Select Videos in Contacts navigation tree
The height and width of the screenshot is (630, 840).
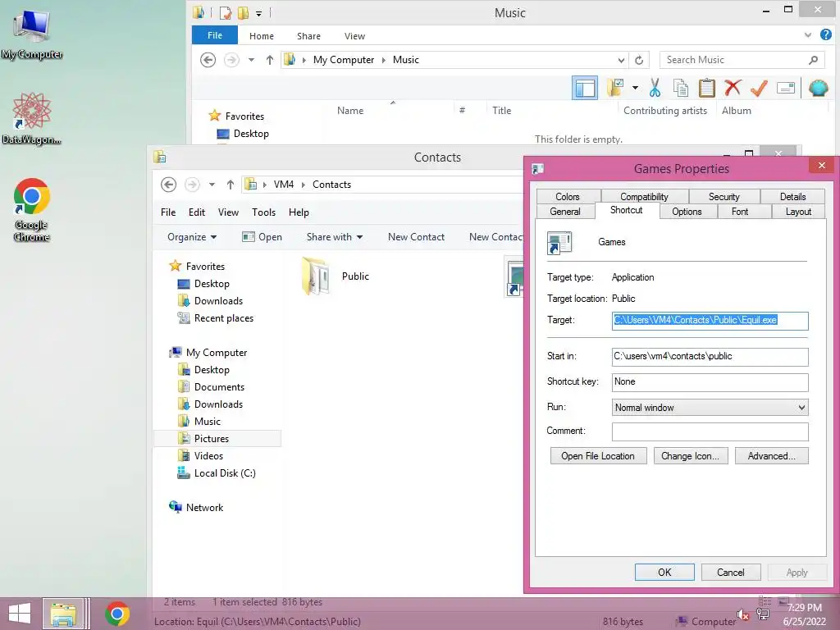(201, 456)
